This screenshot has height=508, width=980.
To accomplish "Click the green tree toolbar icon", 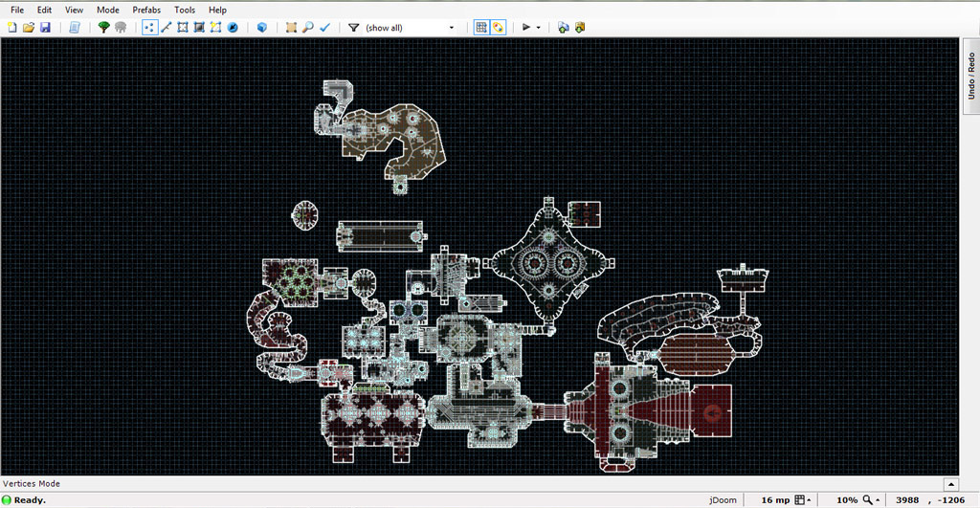I will pyautogui.click(x=103, y=28).
